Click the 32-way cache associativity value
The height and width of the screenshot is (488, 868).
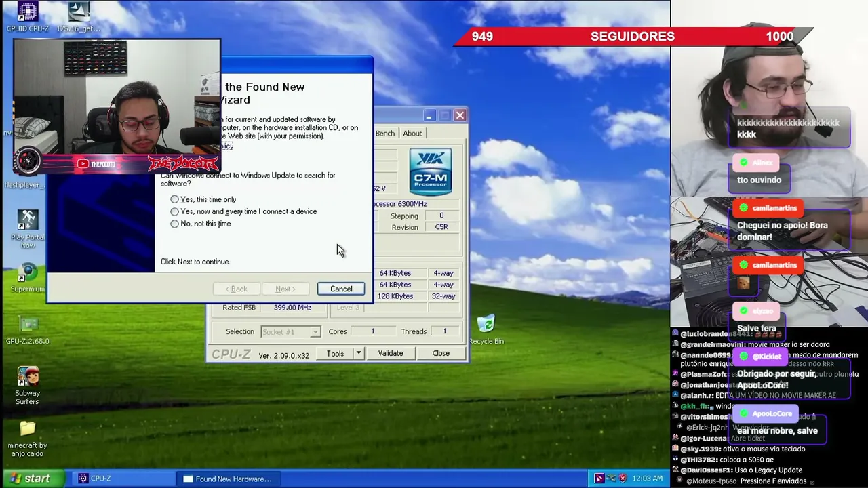443,296
